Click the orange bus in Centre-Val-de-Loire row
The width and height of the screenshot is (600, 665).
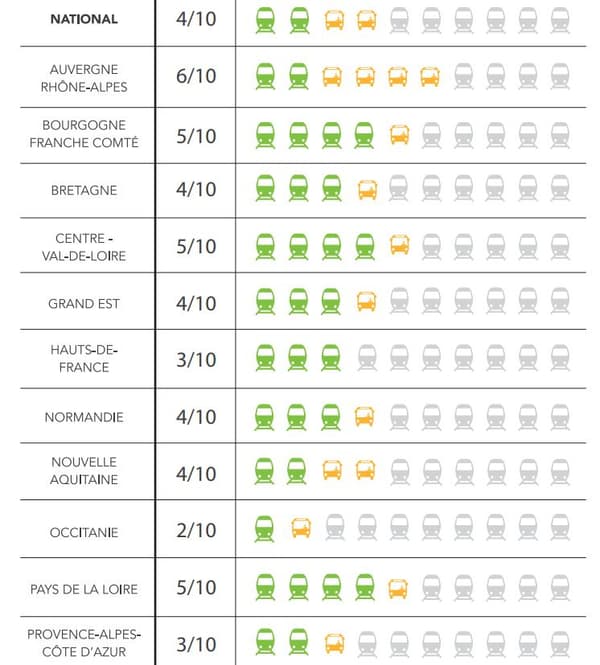click(399, 245)
